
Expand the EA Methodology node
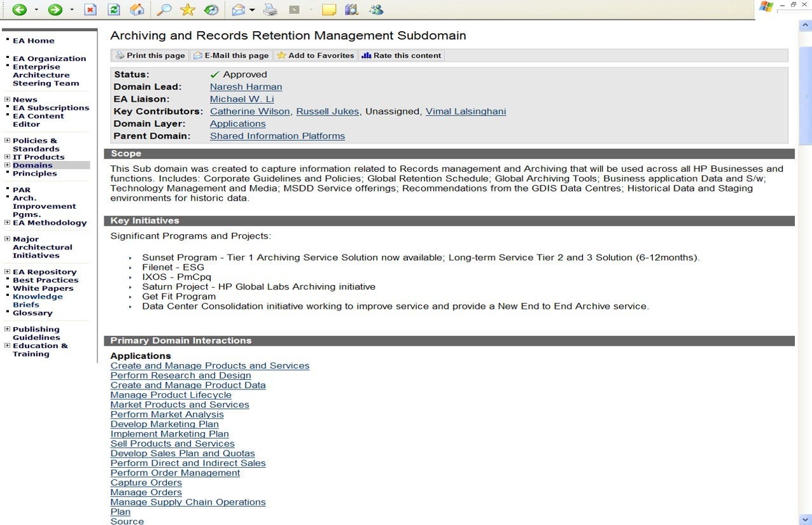click(7, 223)
